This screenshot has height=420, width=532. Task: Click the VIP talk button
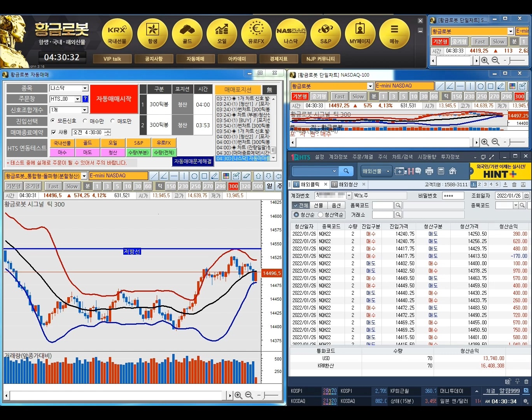point(112,59)
